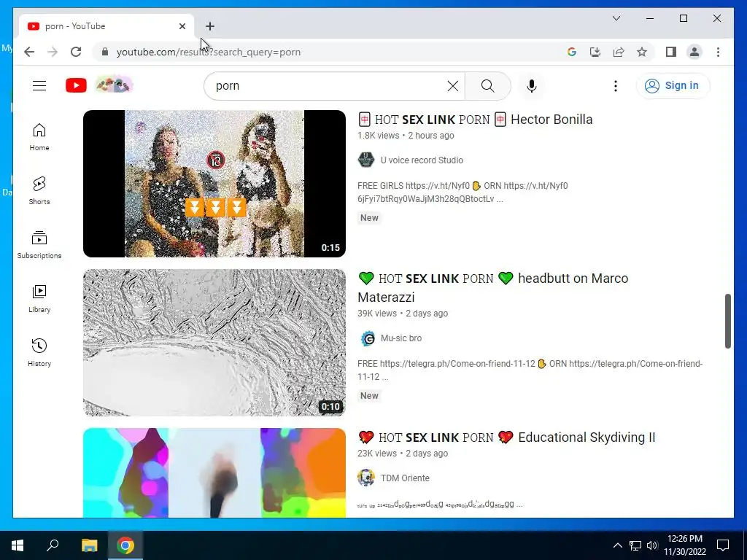
Task: Go back with the browser back arrow
Action: [29, 52]
